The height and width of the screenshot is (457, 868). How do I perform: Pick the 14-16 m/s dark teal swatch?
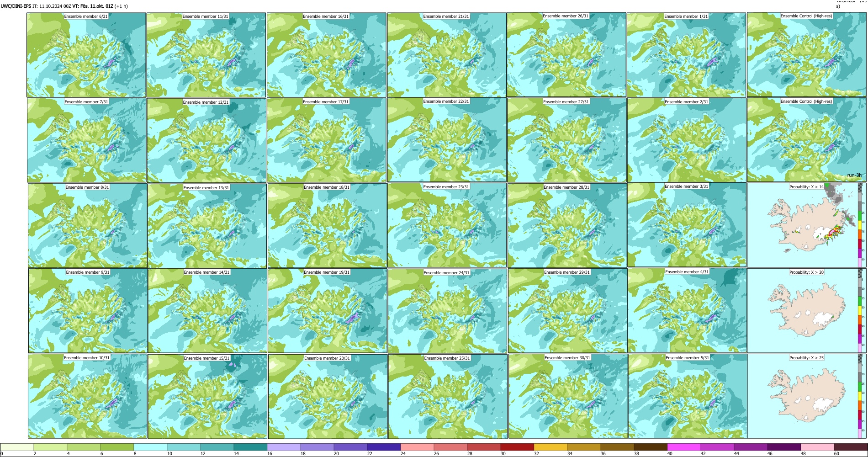coord(250,447)
